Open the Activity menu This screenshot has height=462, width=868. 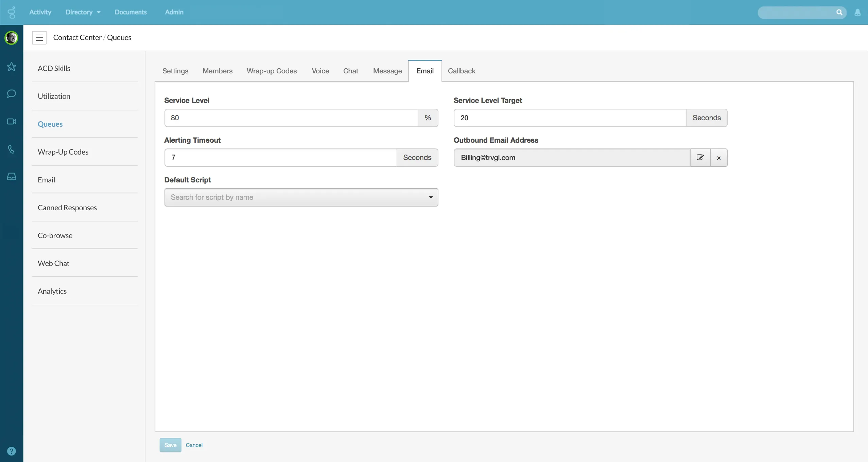pyautogui.click(x=40, y=12)
